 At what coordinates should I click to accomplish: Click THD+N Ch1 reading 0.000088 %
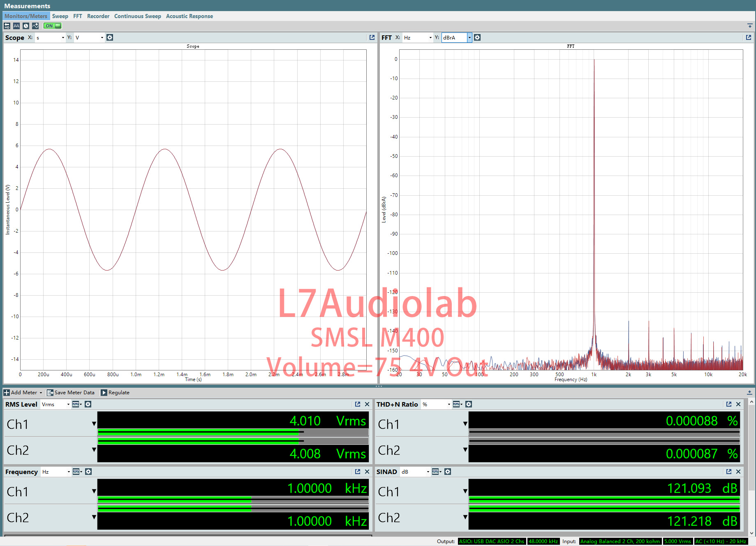(x=701, y=421)
